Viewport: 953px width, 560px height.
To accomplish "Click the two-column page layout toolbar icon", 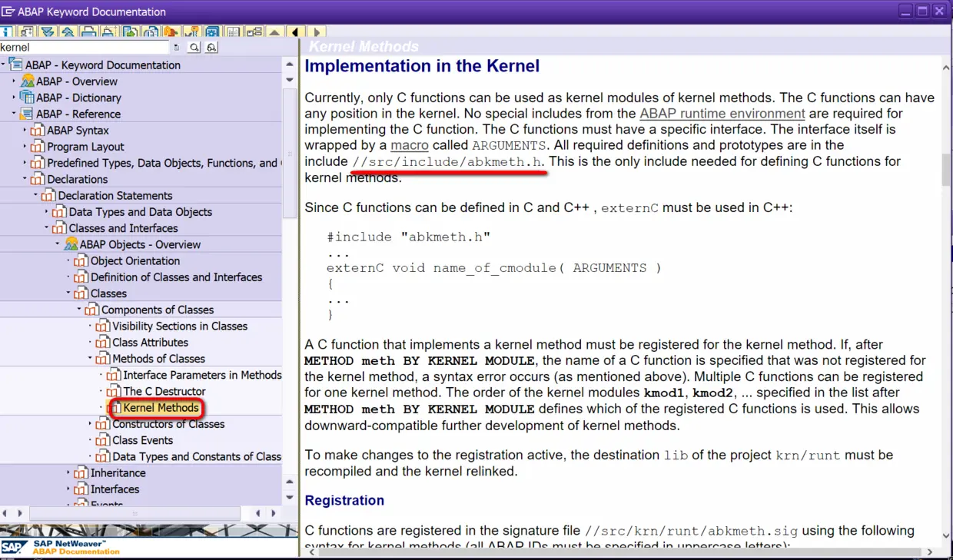I will point(233,32).
